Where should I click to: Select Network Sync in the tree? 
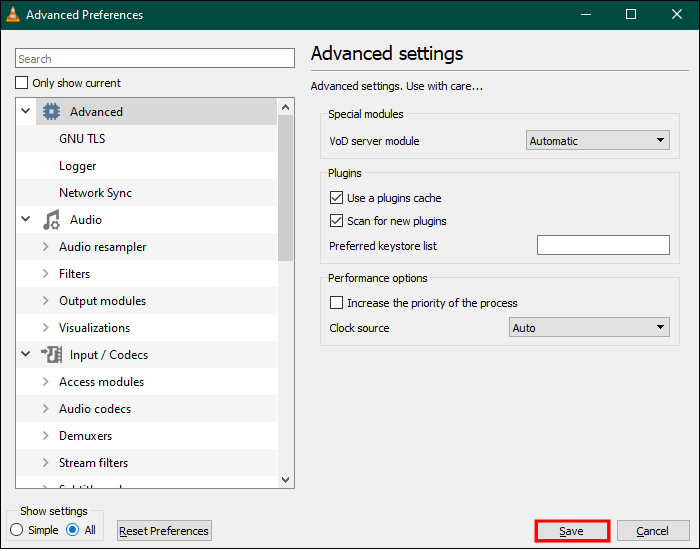click(x=95, y=193)
